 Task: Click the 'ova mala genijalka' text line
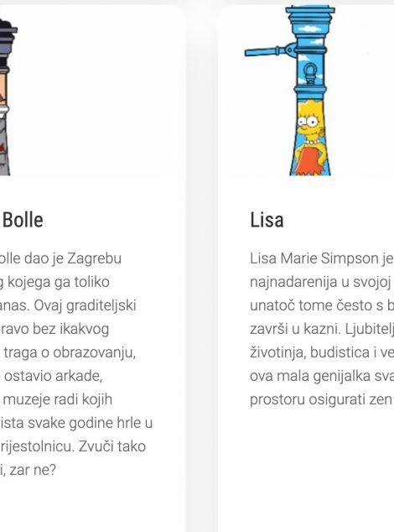click(322, 376)
